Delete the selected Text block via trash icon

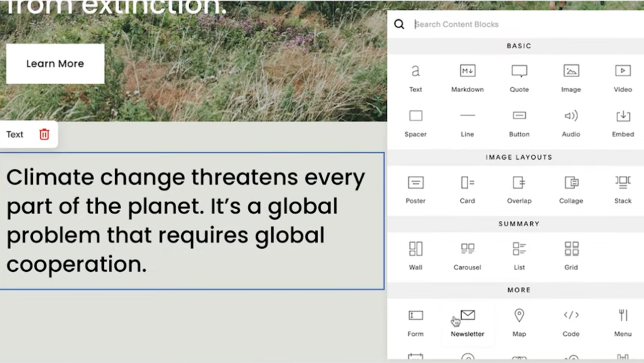(x=44, y=135)
